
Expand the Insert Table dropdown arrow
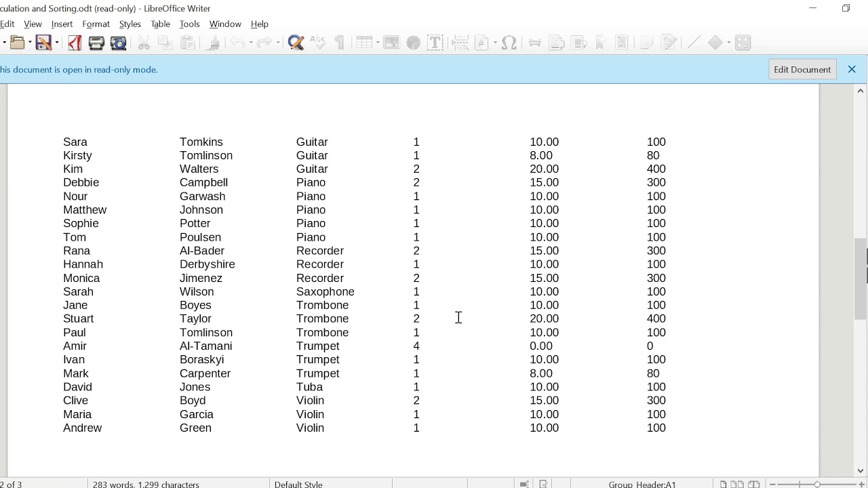click(x=376, y=43)
